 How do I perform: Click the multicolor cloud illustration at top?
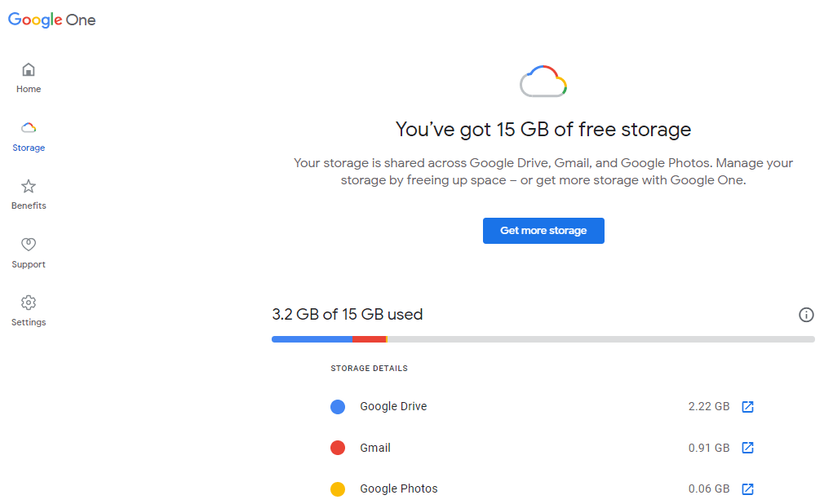click(543, 82)
